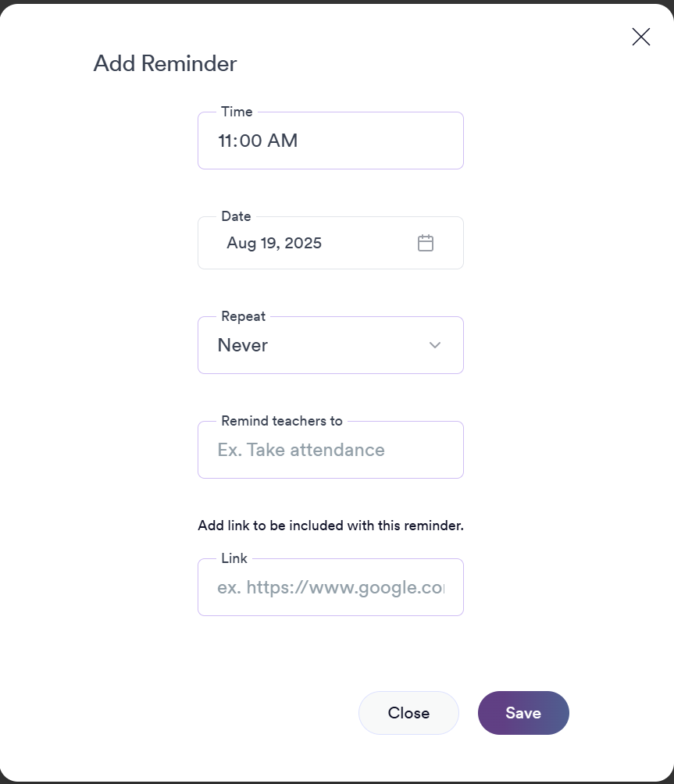Image resolution: width=674 pixels, height=784 pixels.
Task: Click the "Add link to be included" helper text
Action: 330,526
